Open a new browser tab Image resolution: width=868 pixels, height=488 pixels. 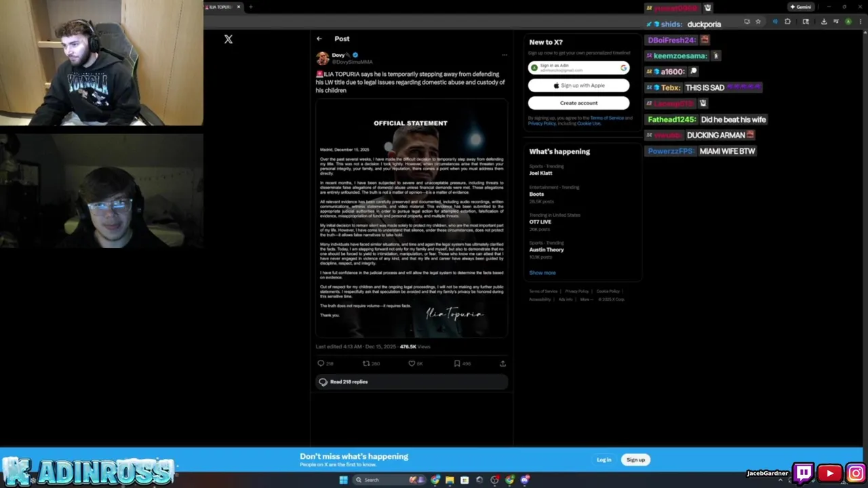coord(251,7)
